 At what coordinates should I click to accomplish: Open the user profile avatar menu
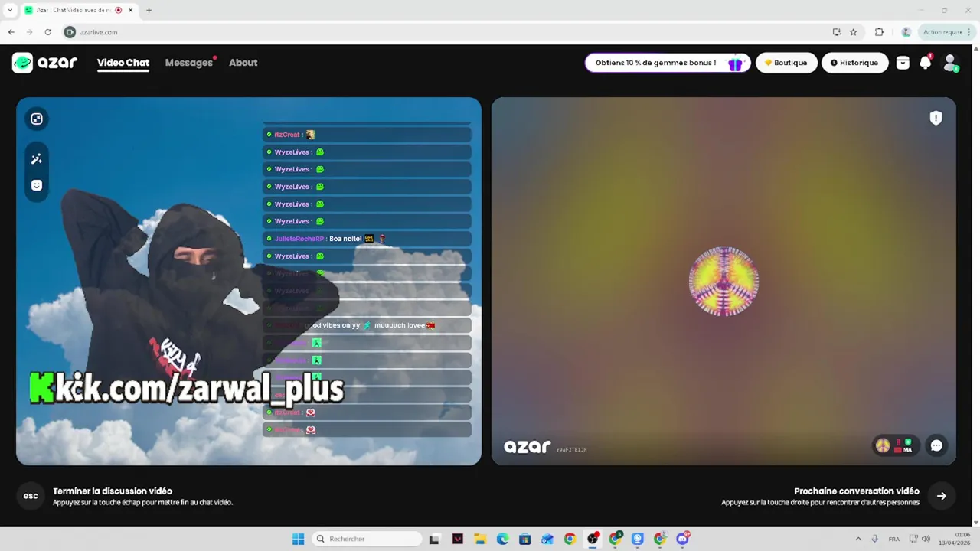coord(950,63)
